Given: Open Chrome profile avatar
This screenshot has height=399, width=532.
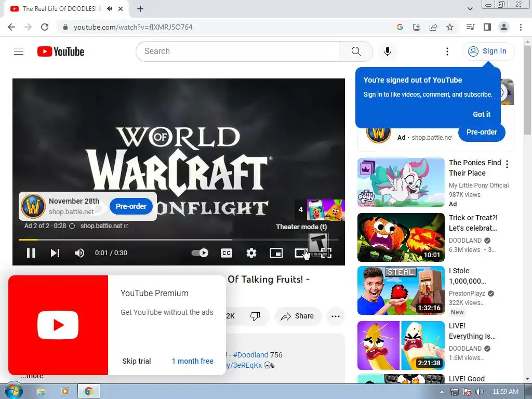Looking at the screenshot, I should [504, 27].
